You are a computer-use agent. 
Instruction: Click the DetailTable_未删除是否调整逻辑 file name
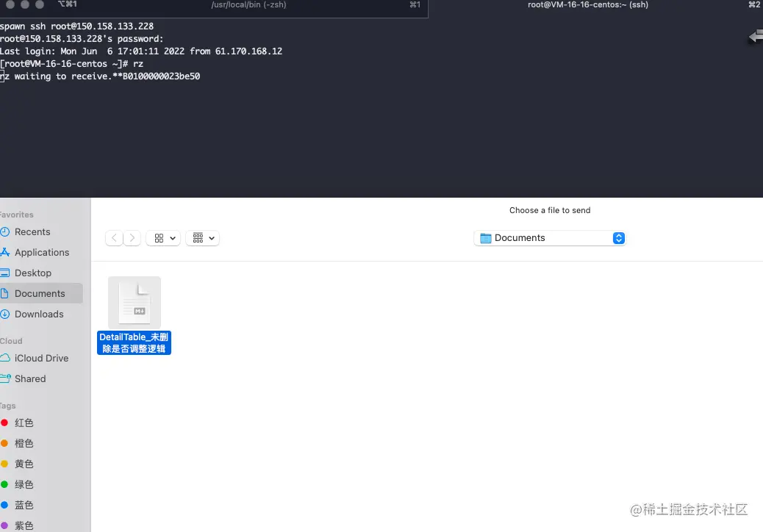coord(134,343)
